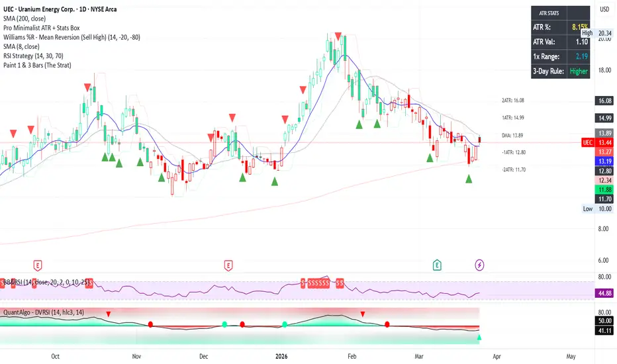
Task: Click the 14.99 axis price label
Action: (605, 118)
